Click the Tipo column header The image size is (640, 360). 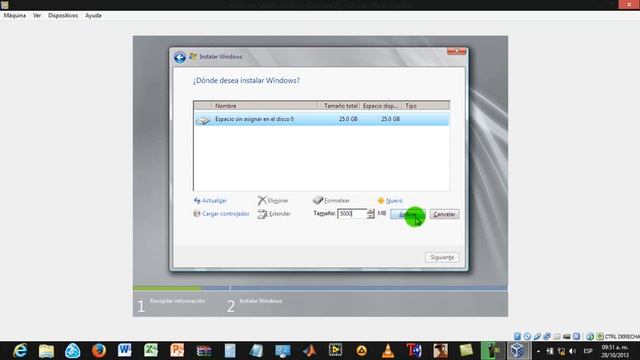pyautogui.click(x=425, y=106)
